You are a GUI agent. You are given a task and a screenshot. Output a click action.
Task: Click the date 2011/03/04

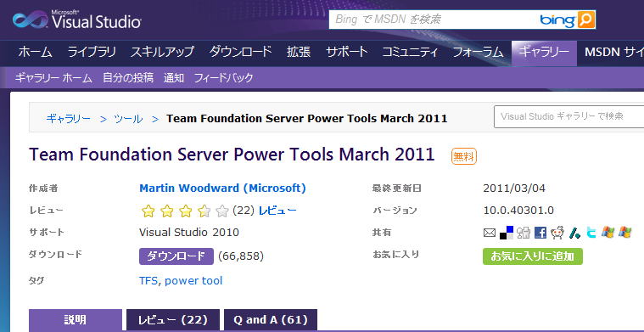click(514, 189)
